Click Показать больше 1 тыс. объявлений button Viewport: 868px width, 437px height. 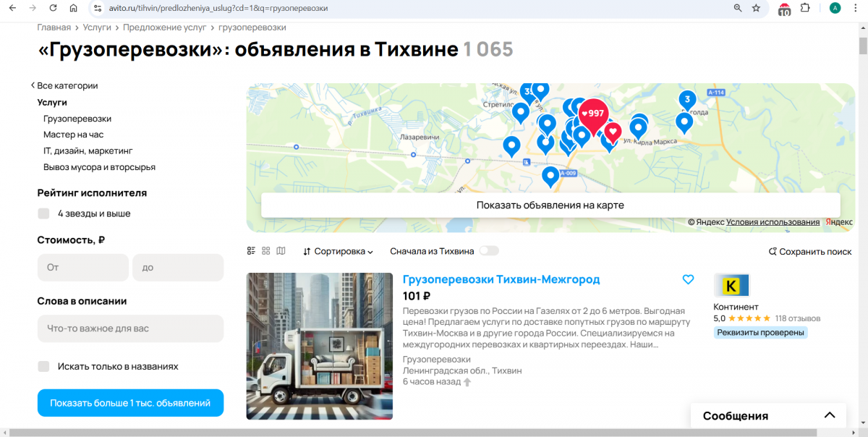[x=130, y=403]
